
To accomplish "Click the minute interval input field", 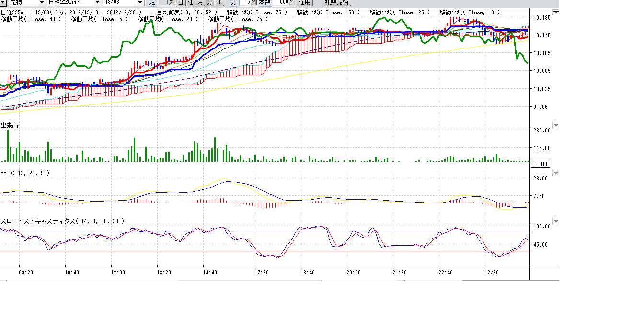I will (x=244, y=2).
